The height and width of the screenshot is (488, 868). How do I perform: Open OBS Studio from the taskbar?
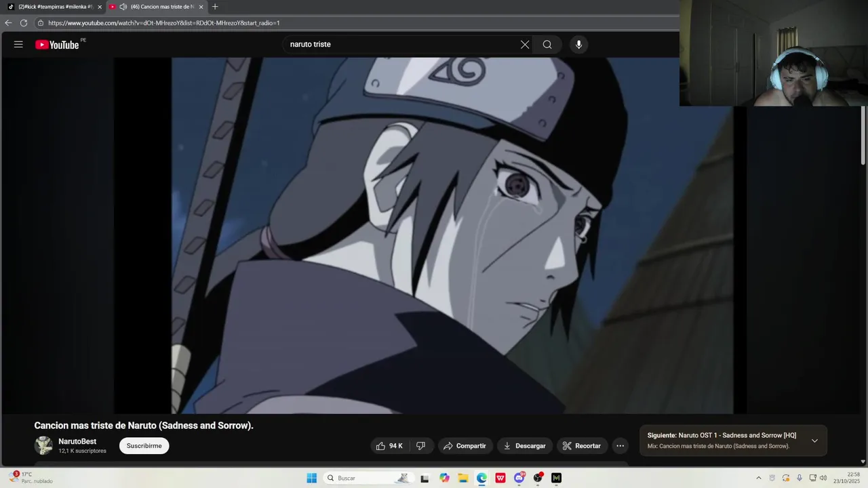point(538,478)
